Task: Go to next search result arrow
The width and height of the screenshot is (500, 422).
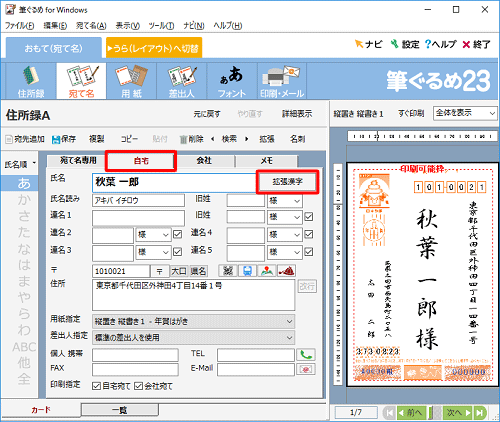Action: click(x=247, y=139)
